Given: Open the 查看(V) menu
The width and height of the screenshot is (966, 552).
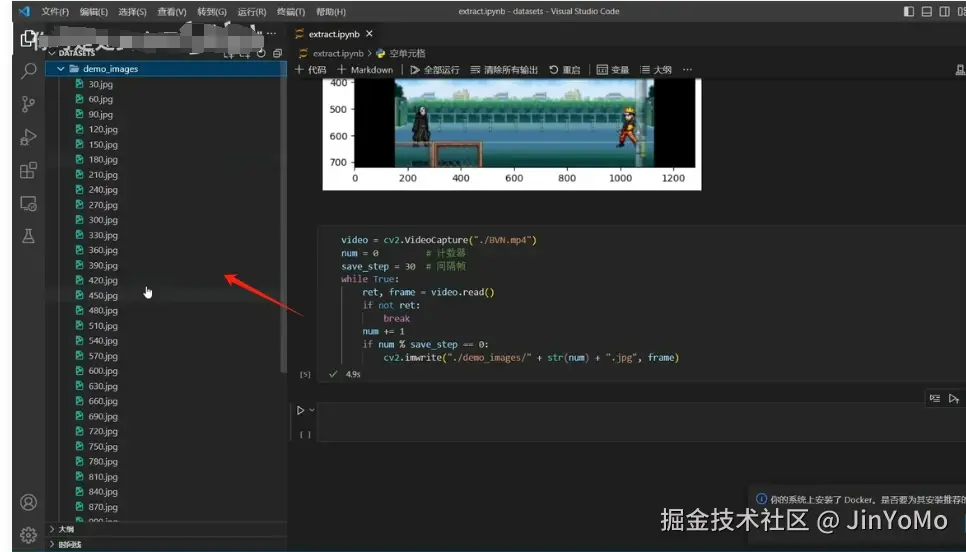Looking at the screenshot, I should 172,12.
